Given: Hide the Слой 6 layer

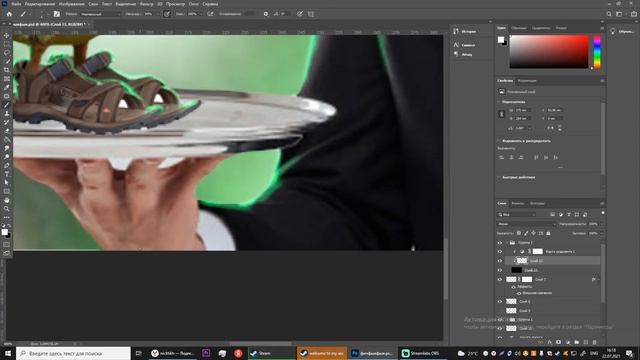Looking at the screenshot, I should point(500,301).
